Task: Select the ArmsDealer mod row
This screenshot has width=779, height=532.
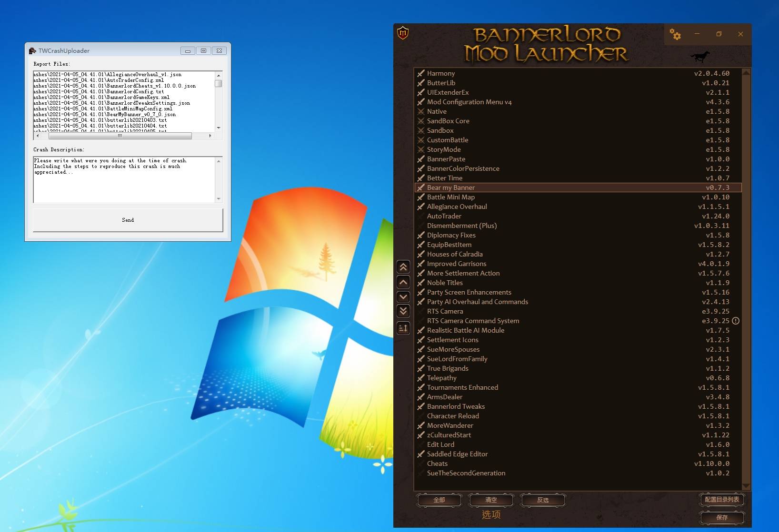Action: [x=578, y=397]
